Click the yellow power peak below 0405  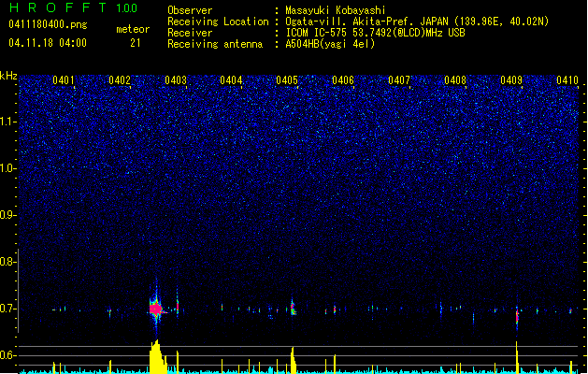[x=293, y=360]
